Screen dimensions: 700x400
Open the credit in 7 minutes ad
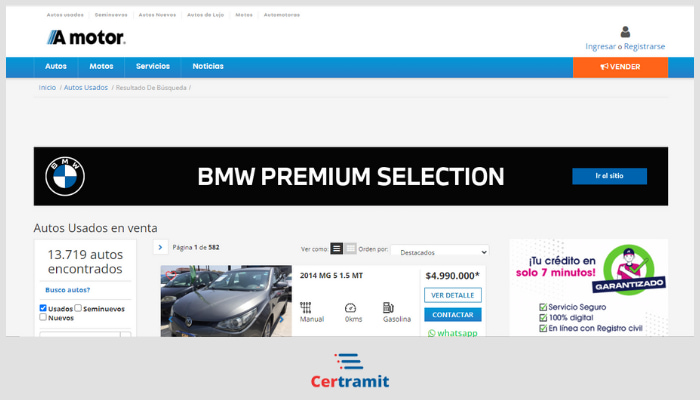coord(588,288)
